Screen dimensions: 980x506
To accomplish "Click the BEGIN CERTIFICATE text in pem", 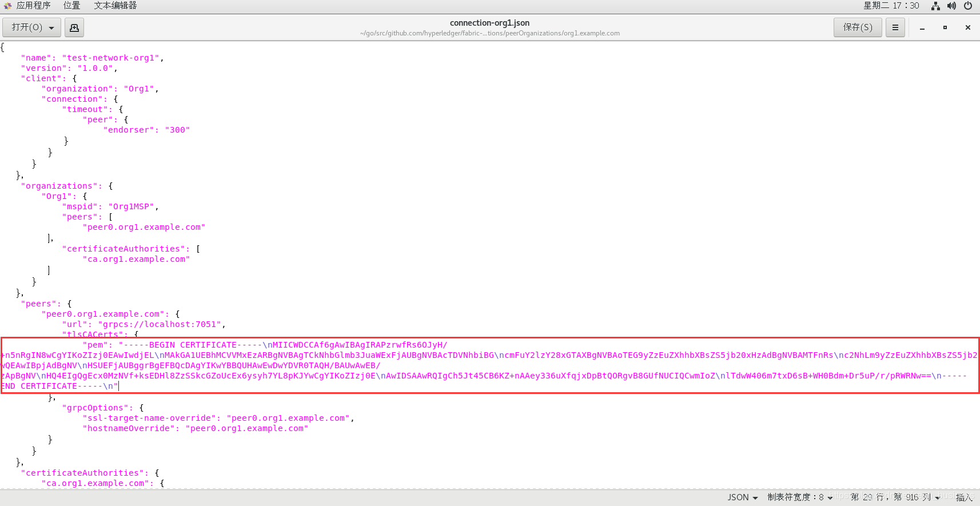I will pos(193,345).
